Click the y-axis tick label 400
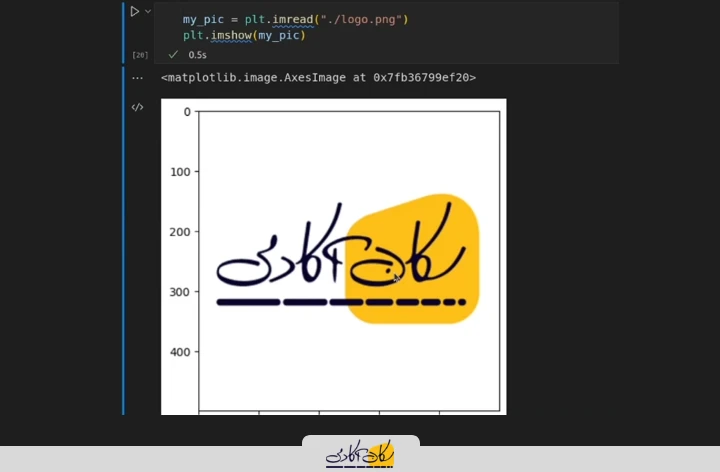Screen dimensions: 720x472 coord(180,352)
